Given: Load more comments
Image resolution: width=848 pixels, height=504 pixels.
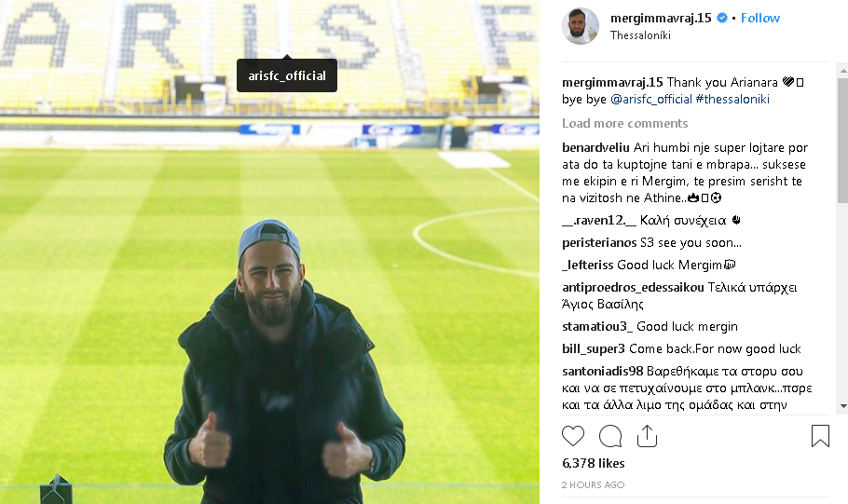Looking at the screenshot, I should (x=624, y=123).
